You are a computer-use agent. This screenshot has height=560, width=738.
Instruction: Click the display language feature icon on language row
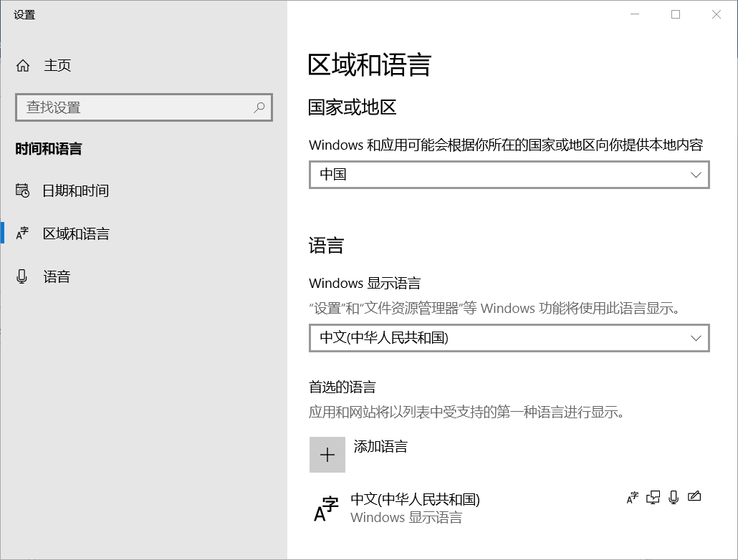coord(633,498)
